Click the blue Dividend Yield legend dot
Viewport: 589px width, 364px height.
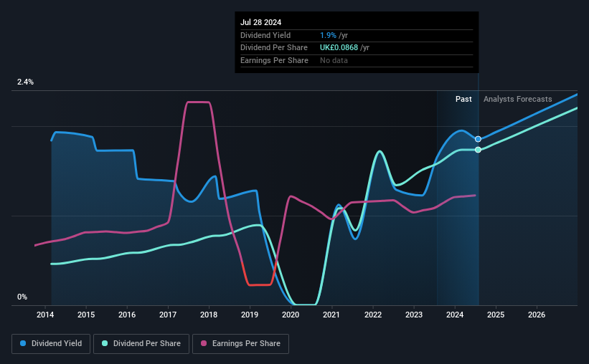(x=23, y=343)
